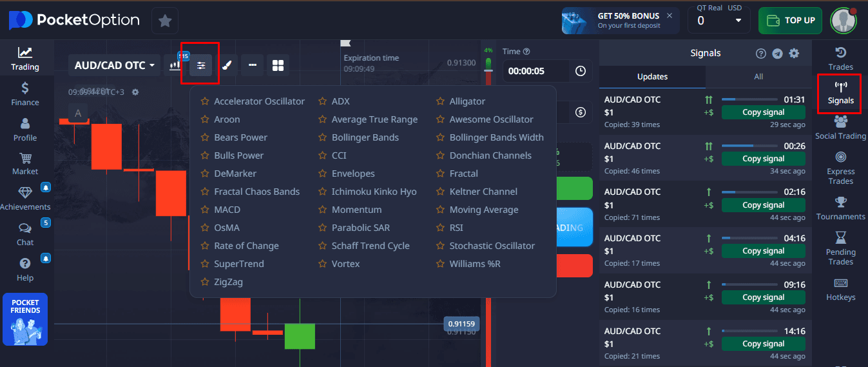This screenshot has height=367, width=868.
Task: Open Finance section in sidebar
Action: pos(25,94)
